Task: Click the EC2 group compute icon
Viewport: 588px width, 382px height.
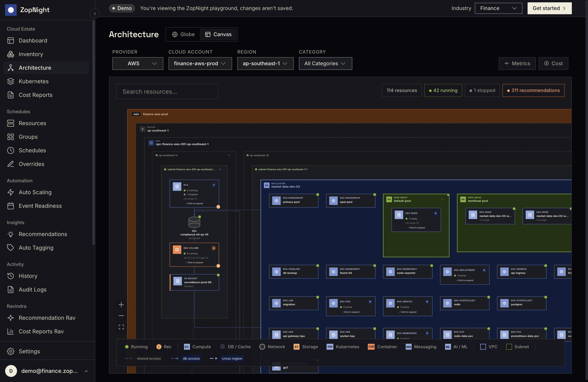Action: 177,187
